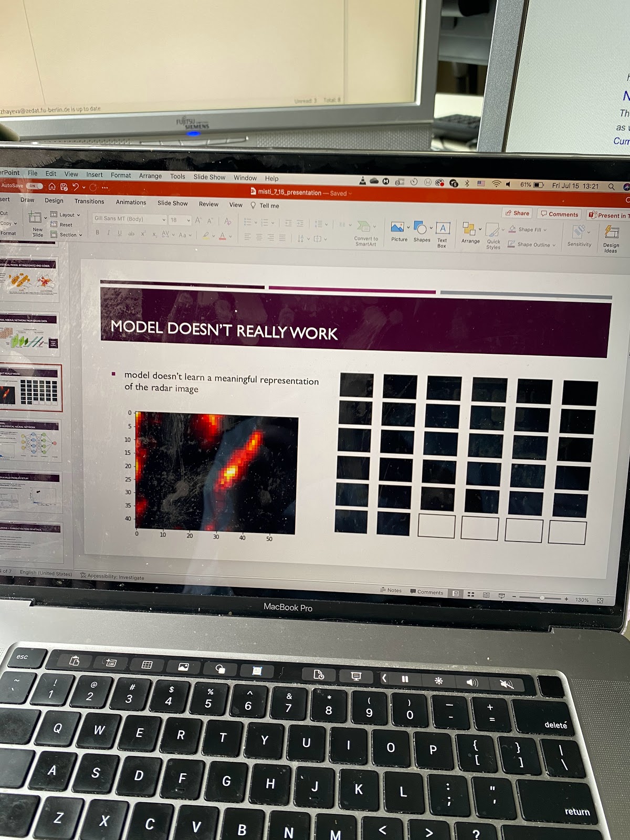Click the Save icon in title bar
The image size is (630, 840).
point(64,187)
